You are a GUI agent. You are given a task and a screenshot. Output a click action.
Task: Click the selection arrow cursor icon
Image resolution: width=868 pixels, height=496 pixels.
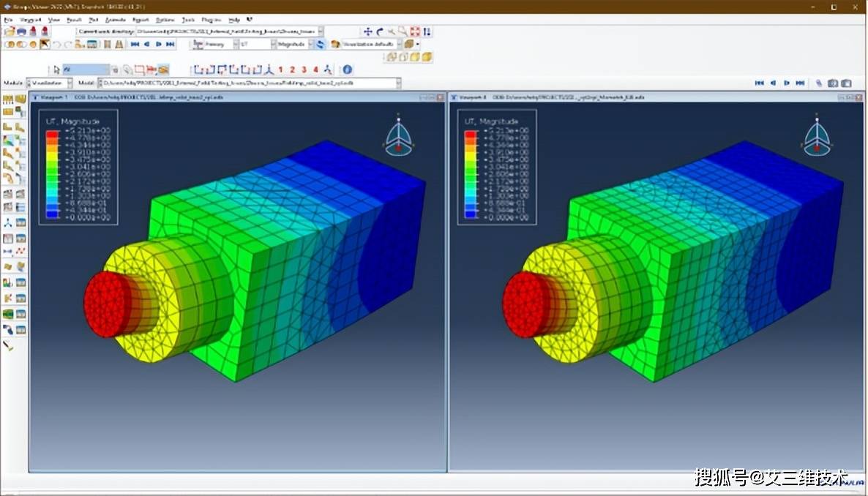(56, 69)
